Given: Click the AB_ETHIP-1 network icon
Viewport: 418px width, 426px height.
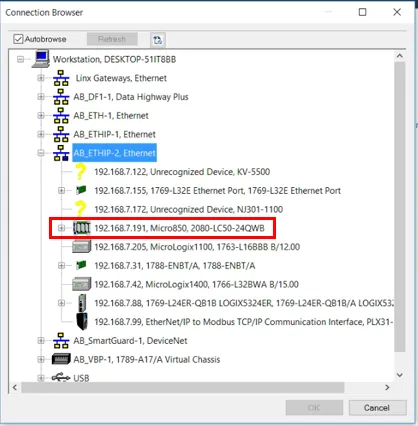Looking at the screenshot, I should point(61,134).
